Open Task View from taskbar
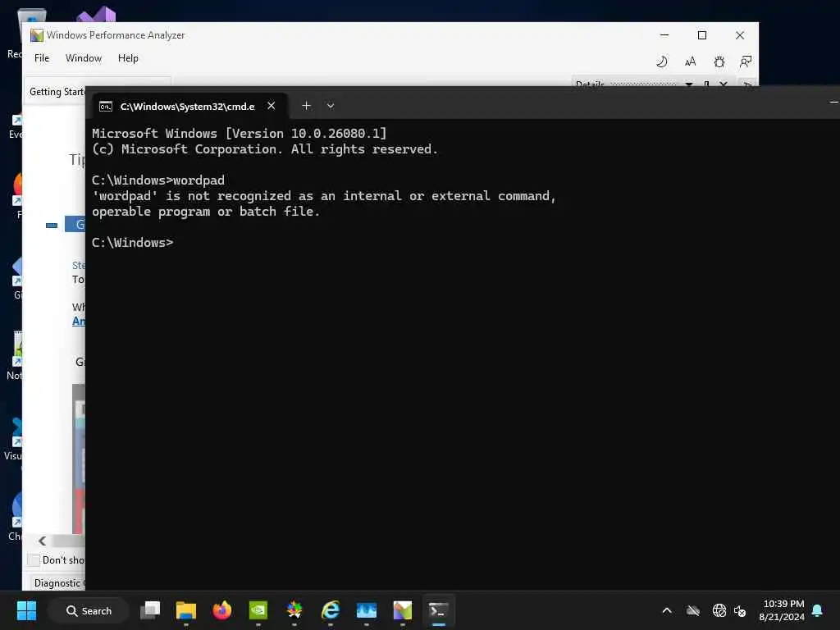This screenshot has width=840, height=630. point(150,610)
